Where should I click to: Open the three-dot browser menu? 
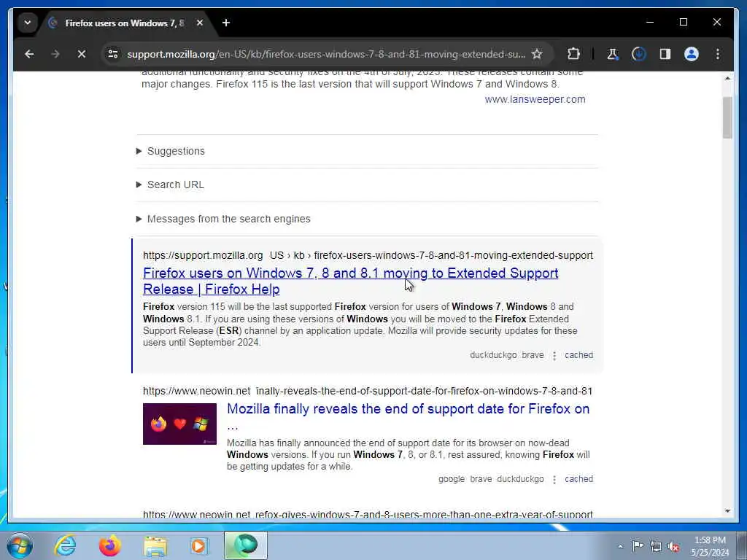[x=718, y=54]
